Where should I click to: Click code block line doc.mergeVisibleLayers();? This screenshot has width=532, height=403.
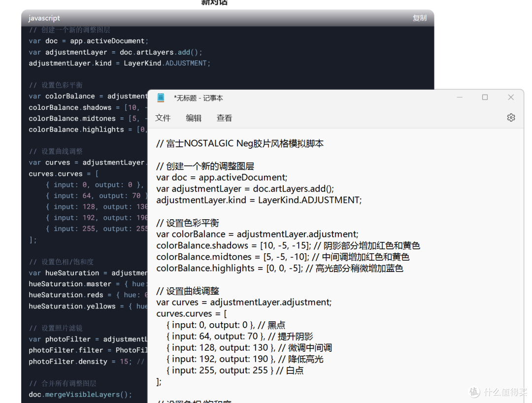[80, 395]
